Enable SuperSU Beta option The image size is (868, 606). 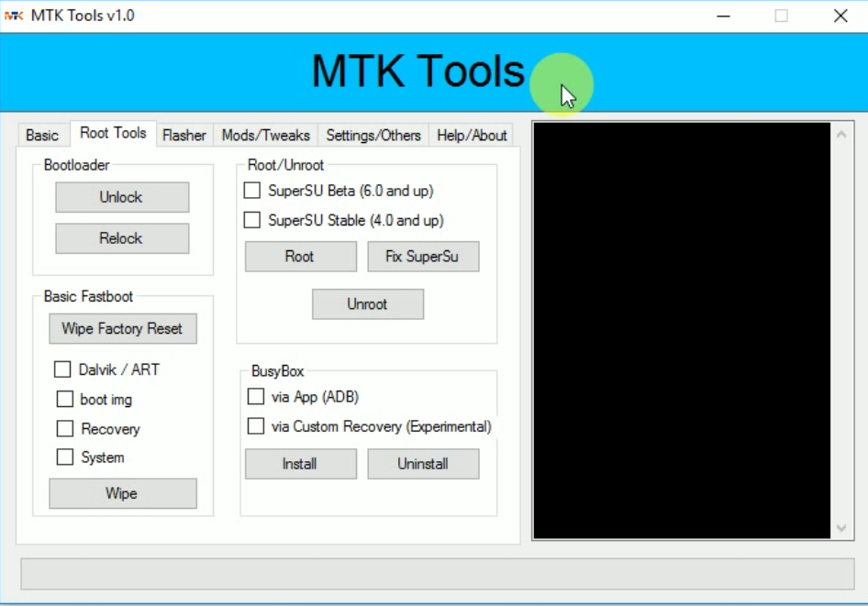click(251, 191)
